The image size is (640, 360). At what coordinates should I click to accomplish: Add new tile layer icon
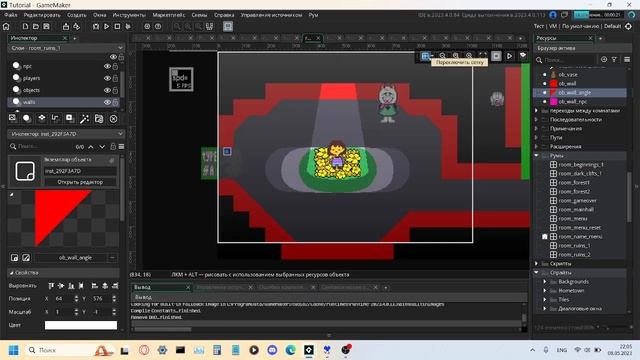coord(42,118)
